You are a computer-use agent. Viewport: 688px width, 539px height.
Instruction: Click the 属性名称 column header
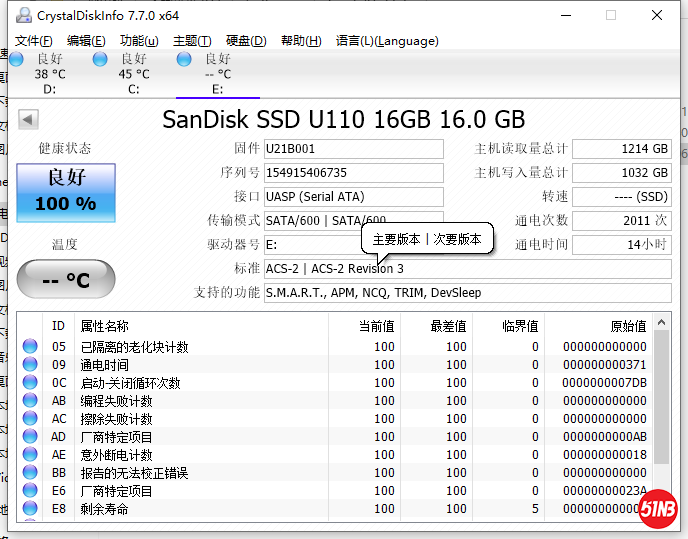pyautogui.click(x=104, y=326)
